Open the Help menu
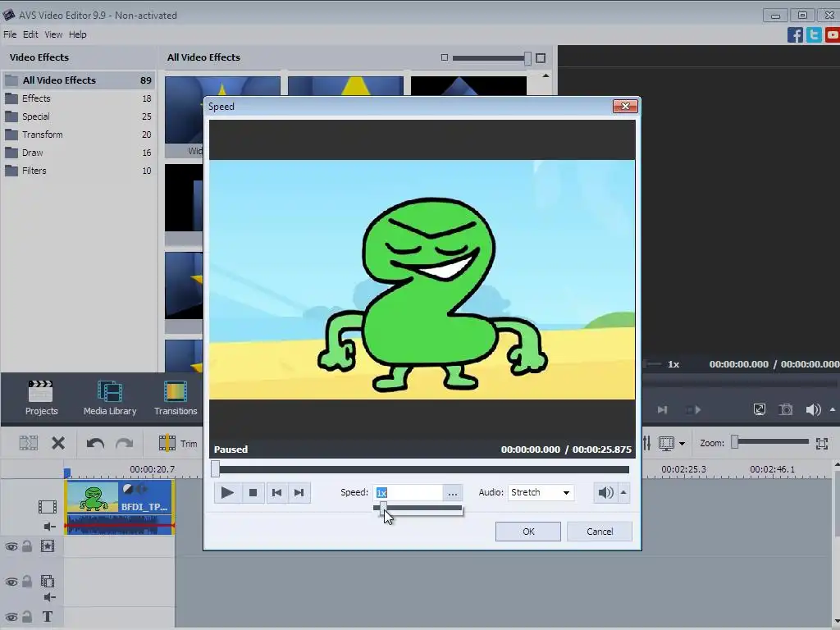Viewport: 840px width, 630px height. pos(78,34)
